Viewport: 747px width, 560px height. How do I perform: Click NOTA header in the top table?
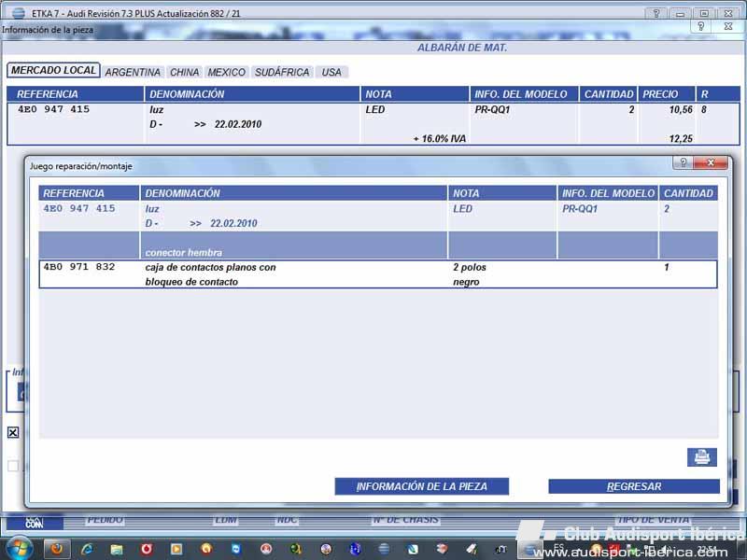pyautogui.click(x=415, y=94)
